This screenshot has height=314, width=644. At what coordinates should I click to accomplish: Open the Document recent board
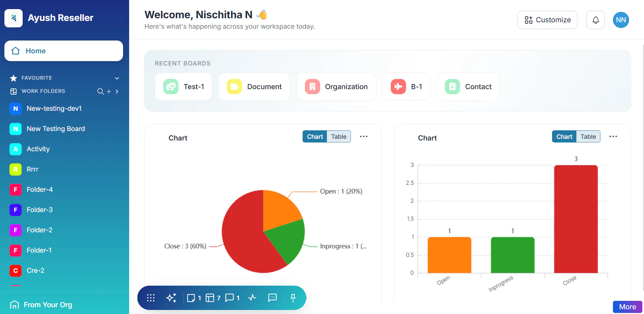point(254,87)
